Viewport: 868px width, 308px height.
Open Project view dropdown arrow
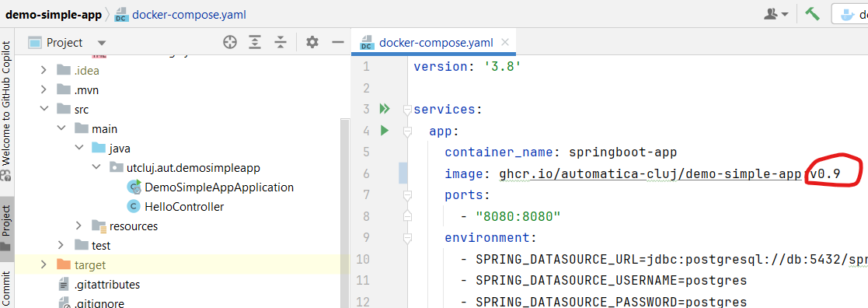tap(101, 43)
